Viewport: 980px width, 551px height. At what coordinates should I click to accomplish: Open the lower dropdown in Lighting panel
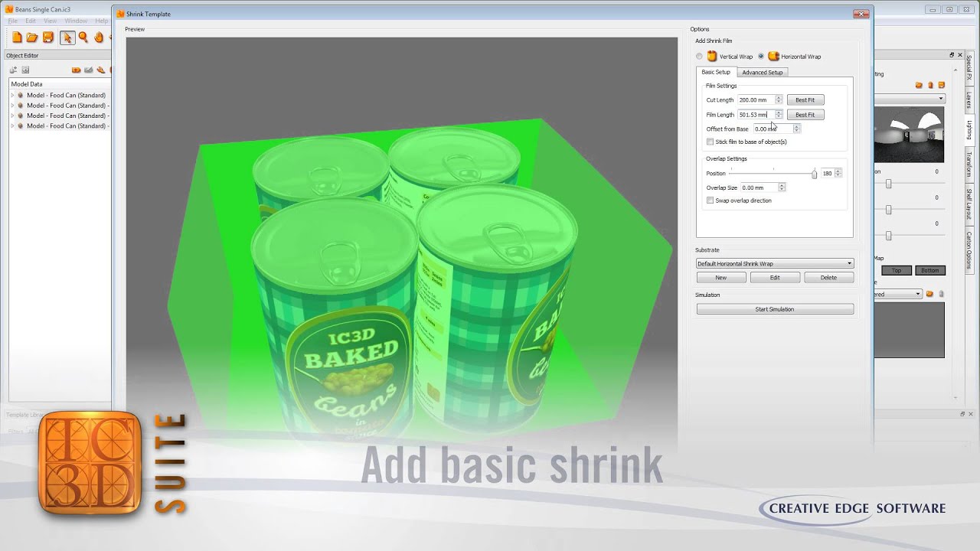898,294
